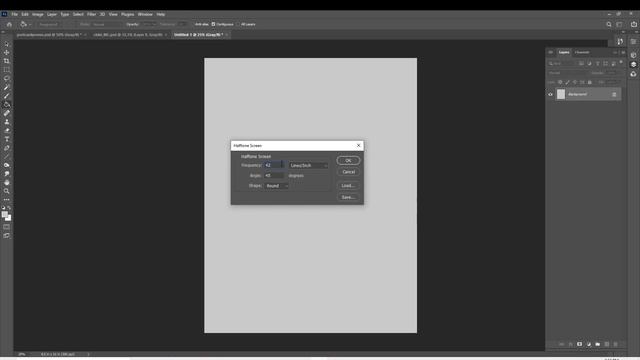Open the Adjustments panel icon in right dock
This screenshot has height=360, width=640.
(x=633, y=55)
